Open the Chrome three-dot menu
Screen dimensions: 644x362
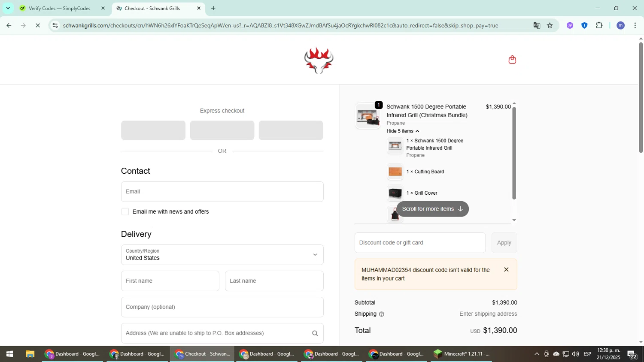coord(635,25)
